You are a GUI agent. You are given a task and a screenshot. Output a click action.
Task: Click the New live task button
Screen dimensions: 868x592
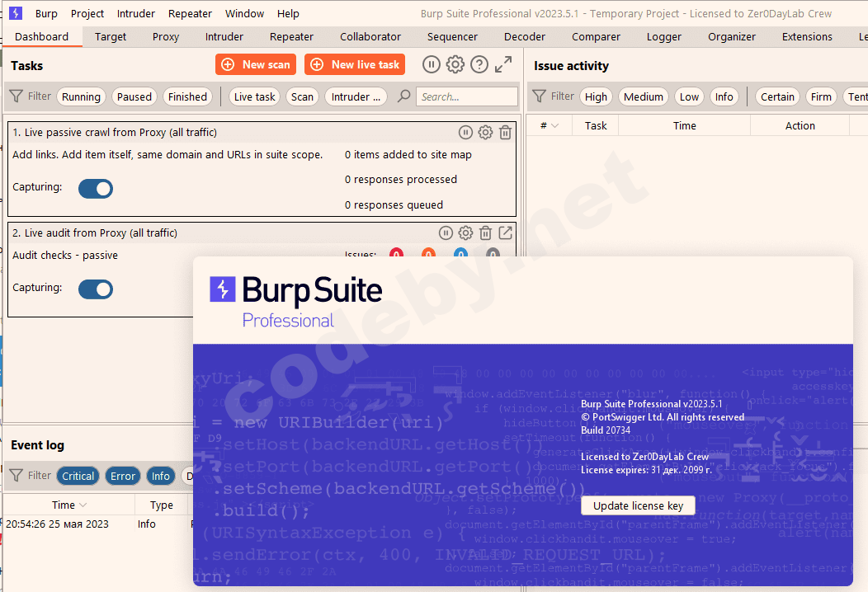point(355,64)
